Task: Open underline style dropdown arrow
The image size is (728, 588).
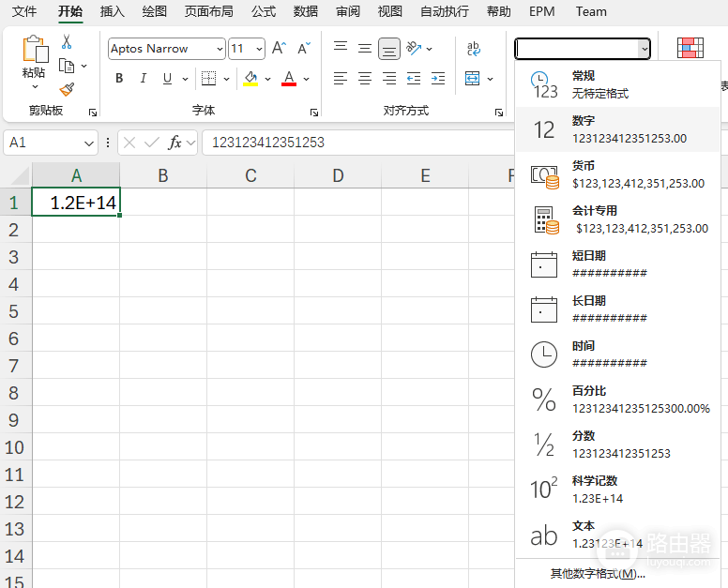Action: click(185, 79)
